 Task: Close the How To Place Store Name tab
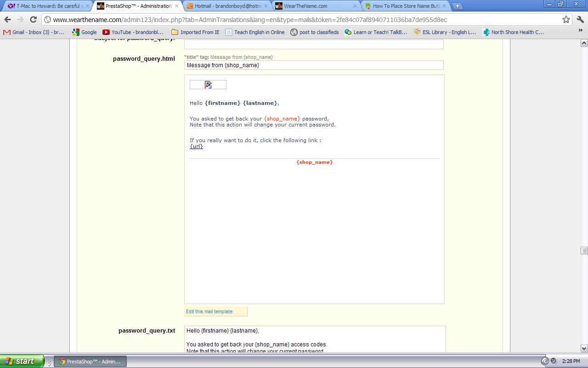coord(444,6)
